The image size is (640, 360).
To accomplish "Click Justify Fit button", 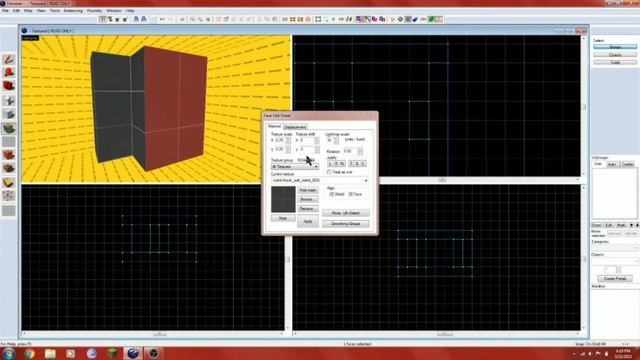I will point(342,164).
